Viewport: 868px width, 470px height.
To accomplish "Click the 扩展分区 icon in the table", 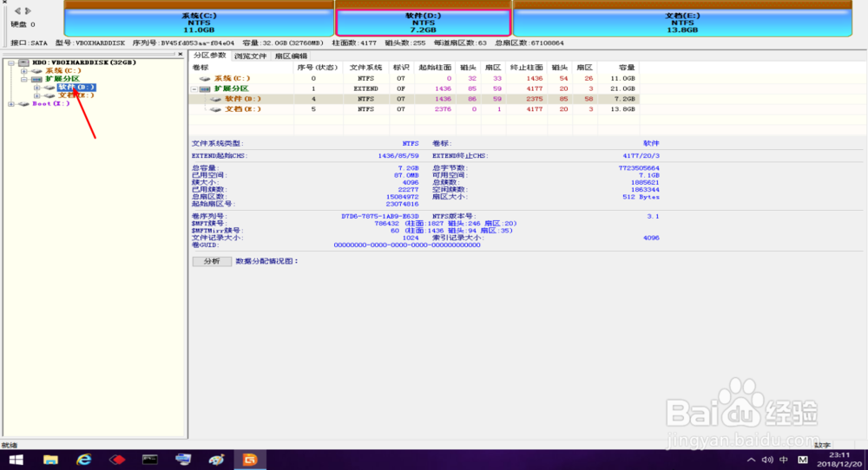I will (206, 89).
